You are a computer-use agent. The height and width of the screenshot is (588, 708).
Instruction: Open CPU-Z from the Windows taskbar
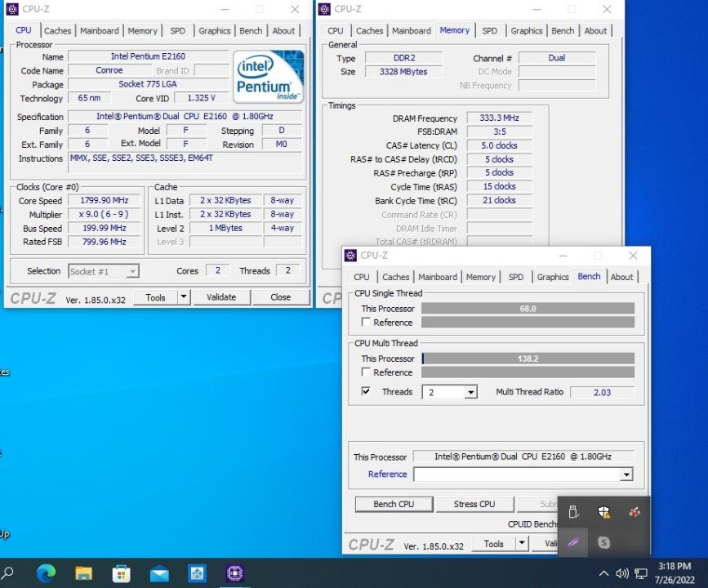coord(234,573)
